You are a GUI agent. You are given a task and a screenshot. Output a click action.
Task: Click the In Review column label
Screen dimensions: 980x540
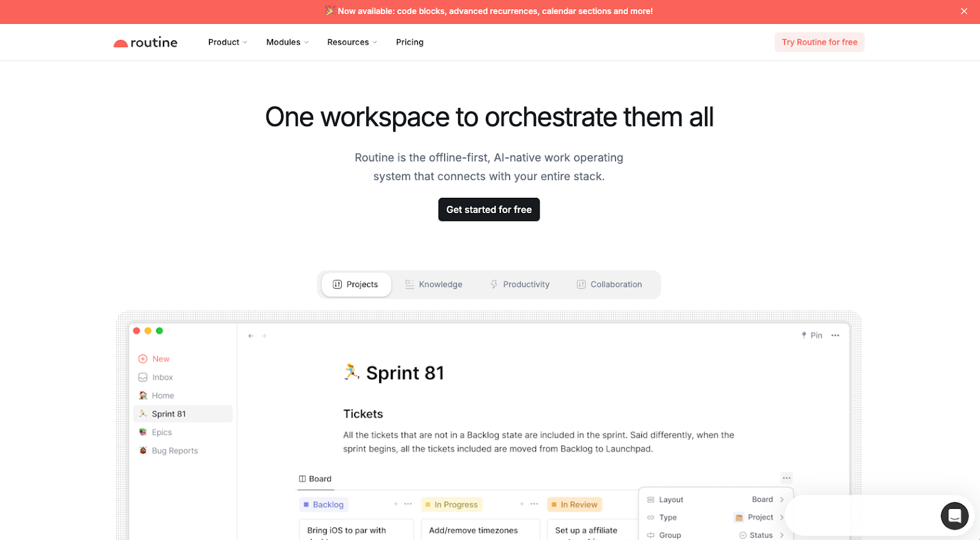pyautogui.click(x=575, y=504)
